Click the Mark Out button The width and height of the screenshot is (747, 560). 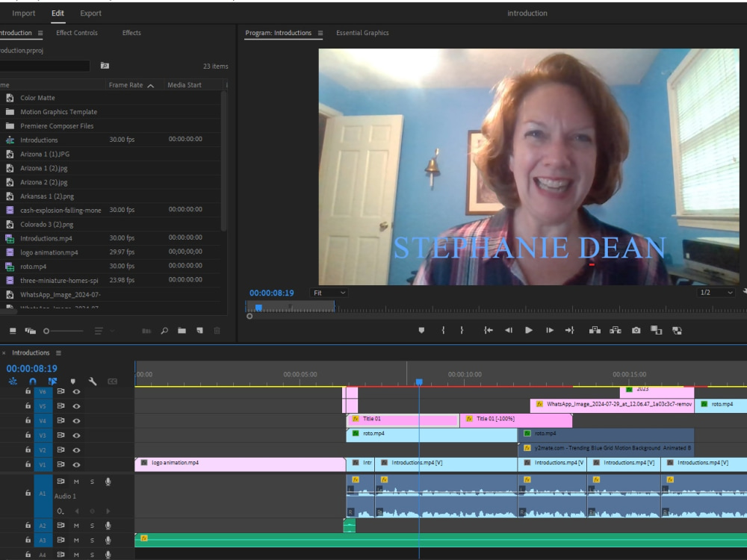[462, 330]
